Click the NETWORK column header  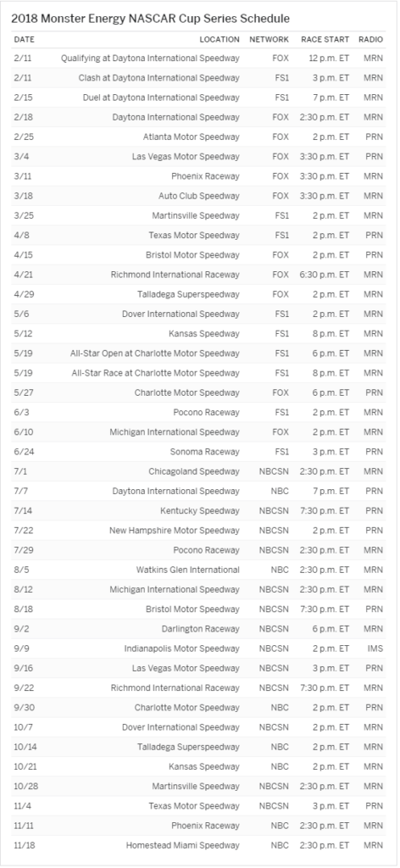(269, 39)
